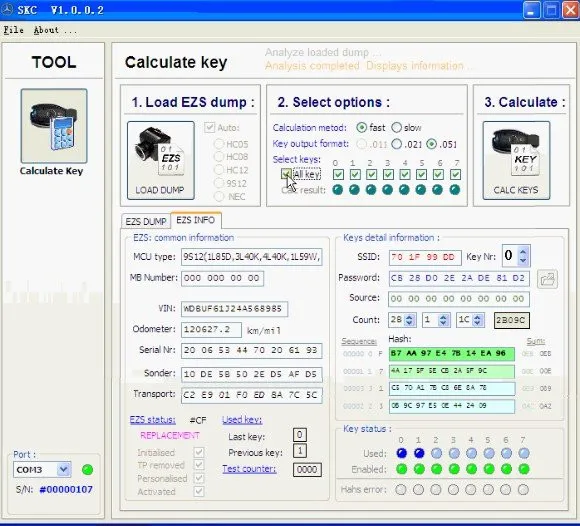
Task: Click the LOAD DUMP button
Action: click(x=161, y=160)
